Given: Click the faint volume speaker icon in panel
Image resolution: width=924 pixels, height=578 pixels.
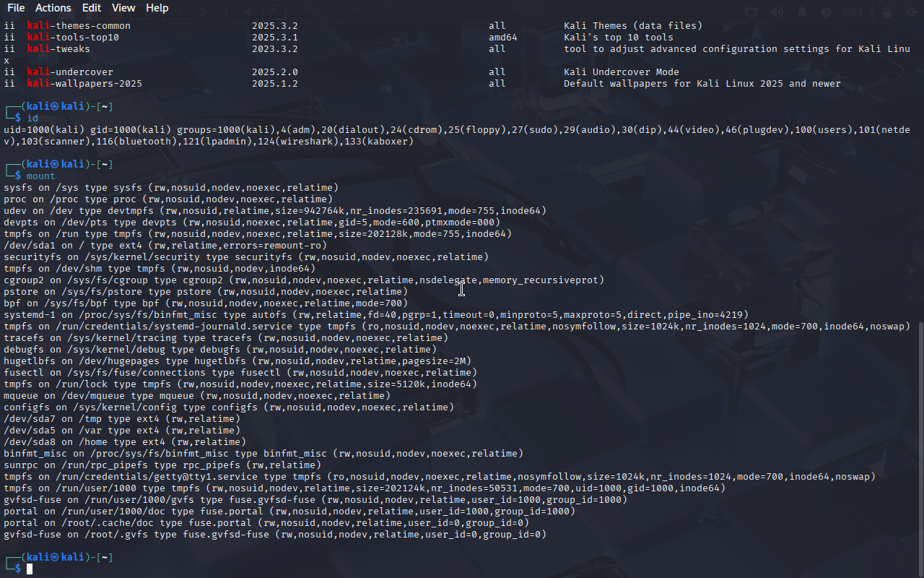Looking at the screenshot, I should click(x=777, y=12).
